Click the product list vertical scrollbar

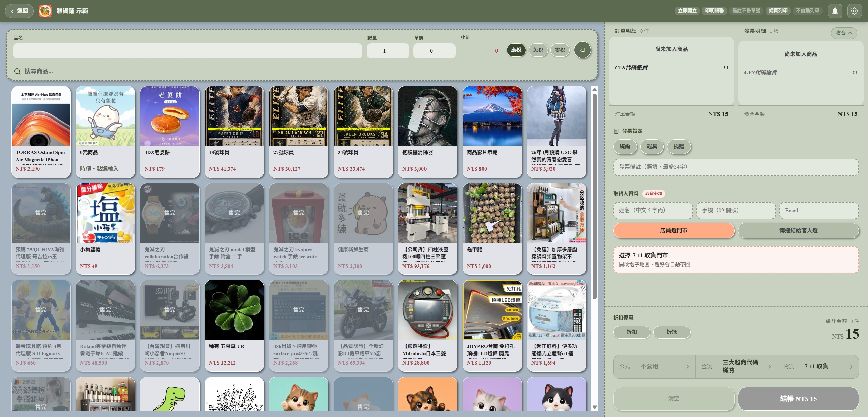(595, 196)
